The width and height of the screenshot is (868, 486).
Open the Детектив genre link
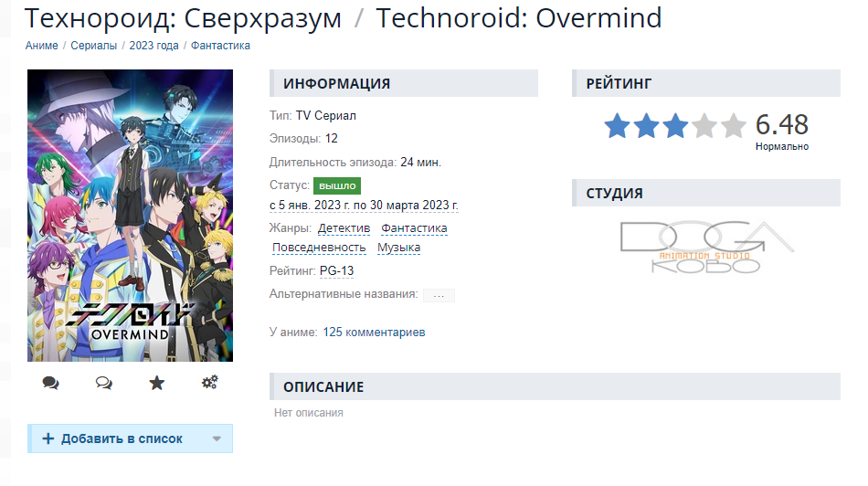(x=344, y=228)
